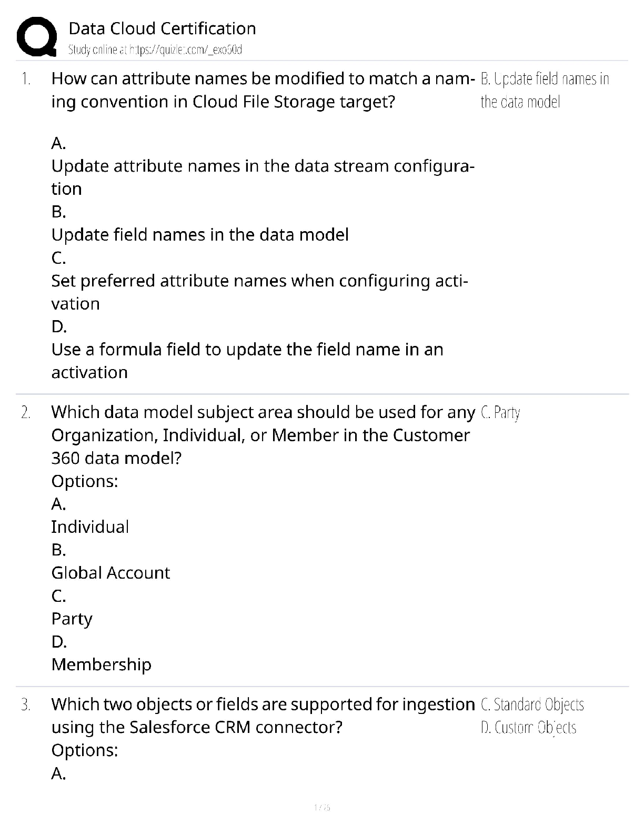Select the 'Individual' answer option

90,527
